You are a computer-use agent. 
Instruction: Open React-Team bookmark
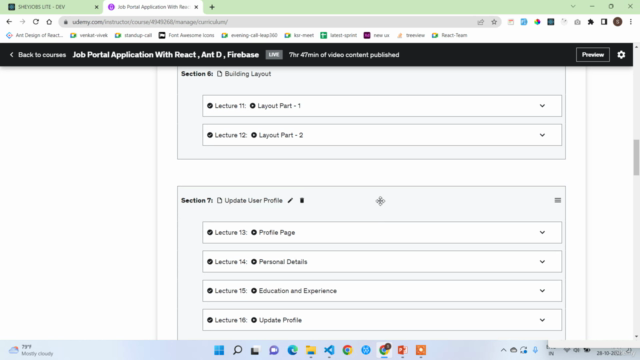(449, 35)
